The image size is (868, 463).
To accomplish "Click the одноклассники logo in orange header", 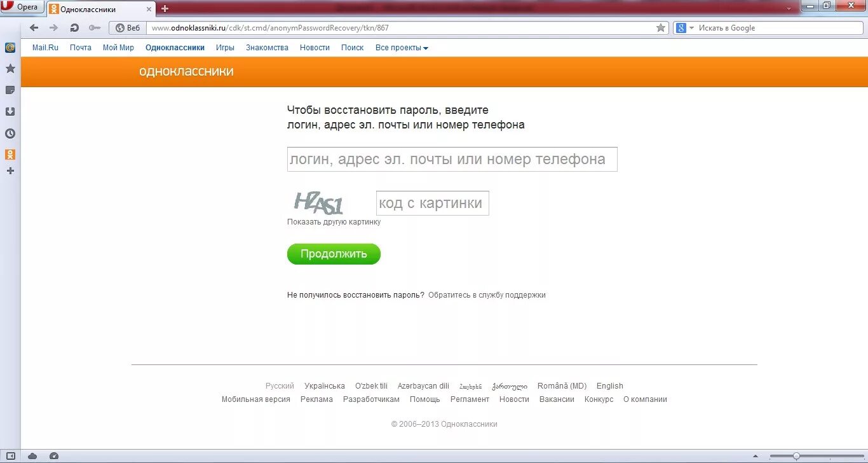I will point(186,72).
